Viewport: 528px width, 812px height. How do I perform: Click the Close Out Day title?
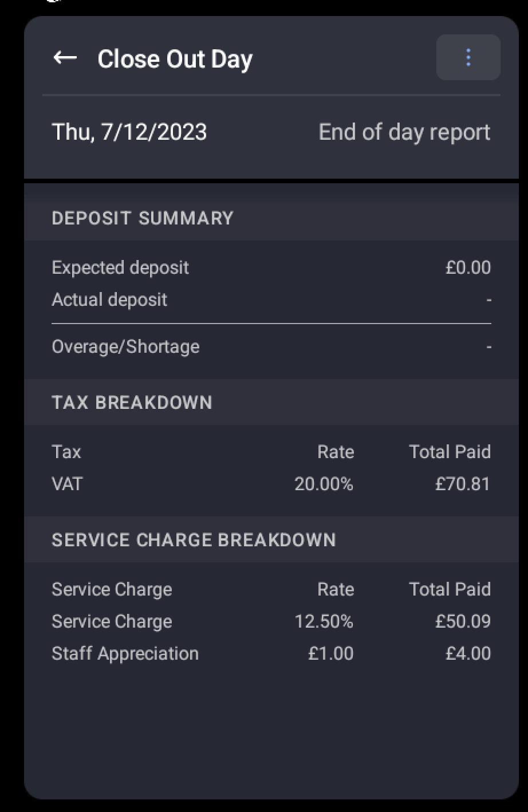tap(175, 59)
